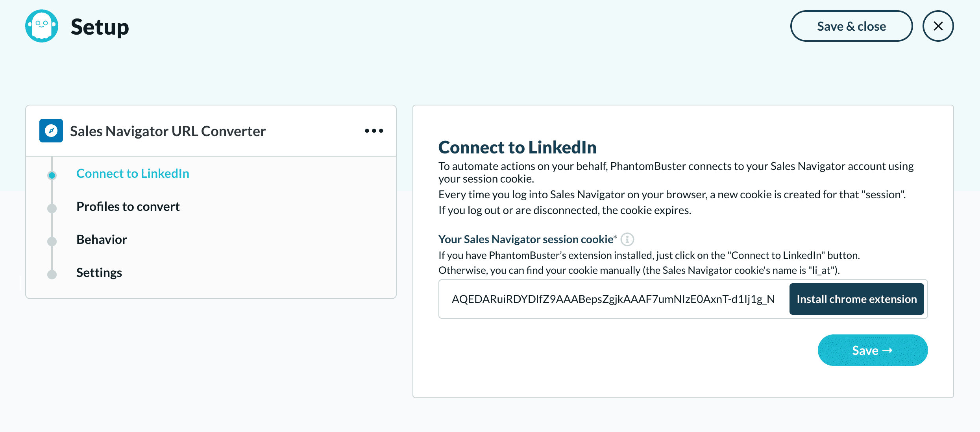Click the Setup page heading
The width and height of the screenshot is (980, 432).
pyautogui.click(x=100, y=27)
